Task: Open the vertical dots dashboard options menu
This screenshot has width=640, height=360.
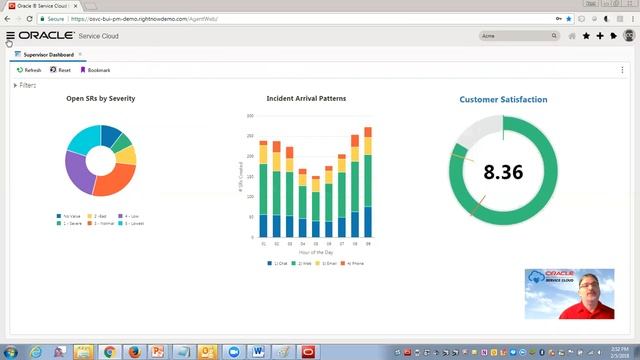Action: click(622, 70)
